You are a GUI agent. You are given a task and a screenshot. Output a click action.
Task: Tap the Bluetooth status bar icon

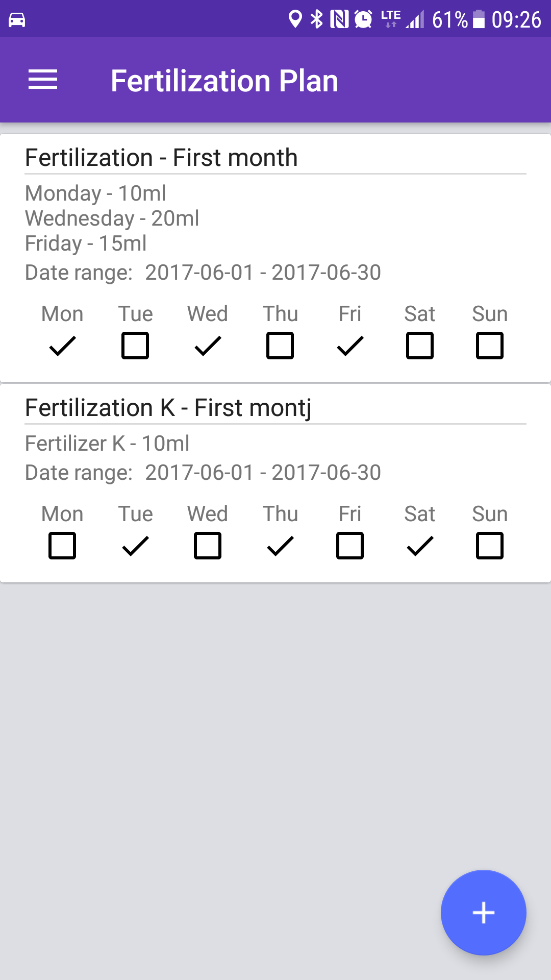coord(317,19)
